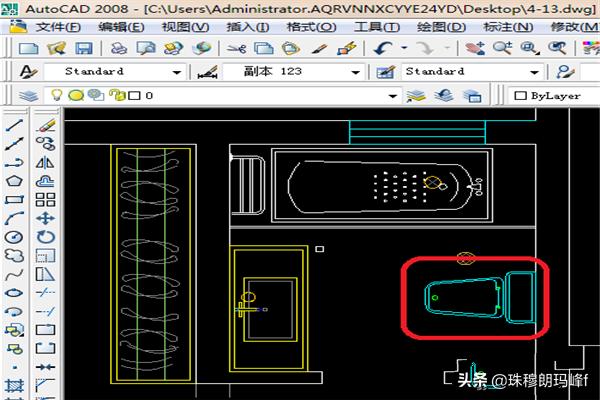This screenshot has height=400, width=600.
Task: Toggle layer 0 on/off lightbulb
Action: (x=58, y=95)
